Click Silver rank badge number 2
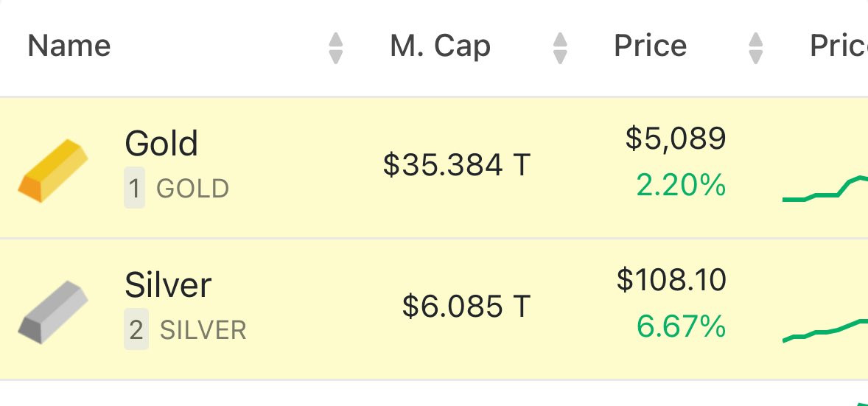This screenshot has height=406, width=868. tap(136, 331)
